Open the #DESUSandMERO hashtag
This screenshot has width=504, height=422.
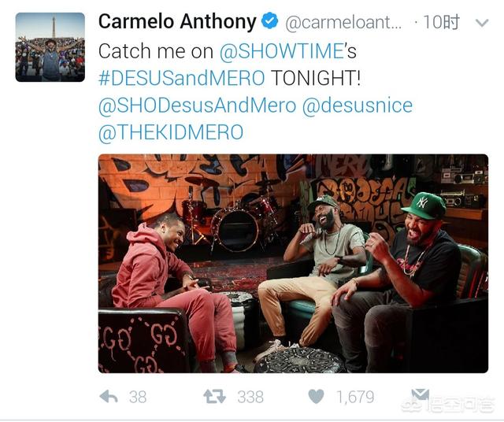[182, 78]
